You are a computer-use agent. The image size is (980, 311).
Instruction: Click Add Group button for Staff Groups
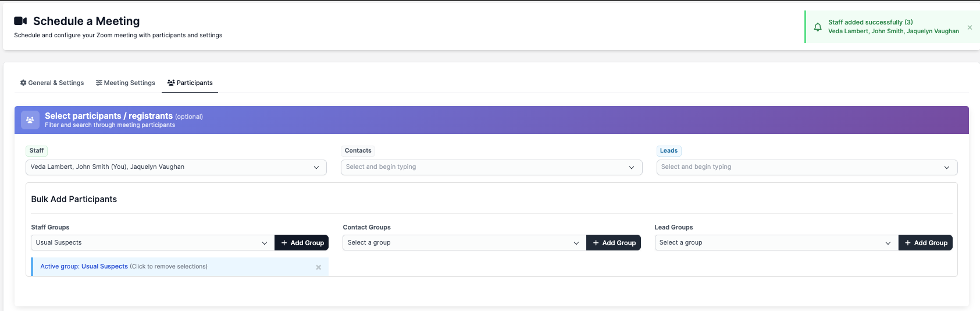pyautogui.click(x=302, y=243)
